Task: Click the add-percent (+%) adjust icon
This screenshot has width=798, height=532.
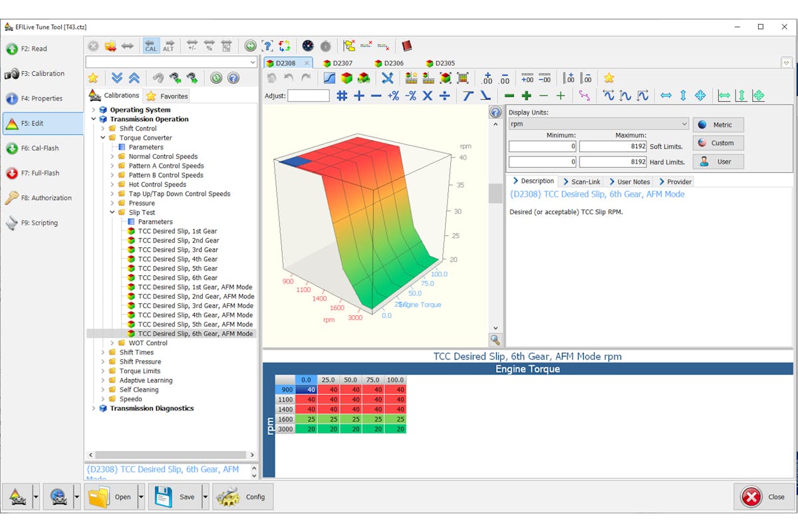Action: 394,96
